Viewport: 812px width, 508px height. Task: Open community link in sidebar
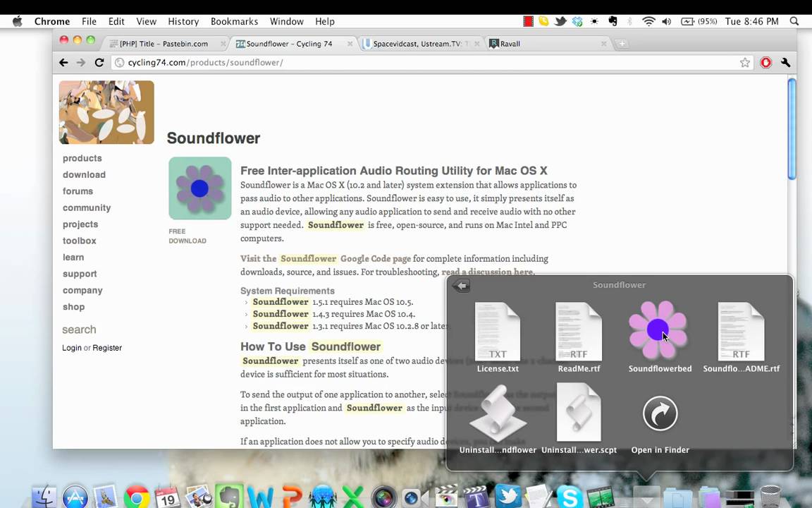coord(87,208)
